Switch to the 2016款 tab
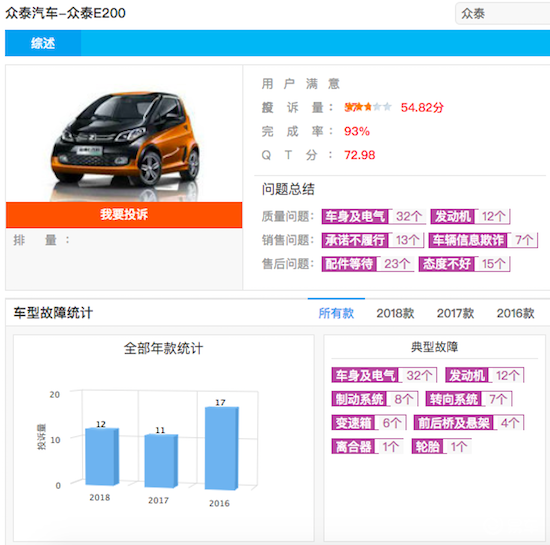Screen dimensions: 550x545 click(515, 313)
